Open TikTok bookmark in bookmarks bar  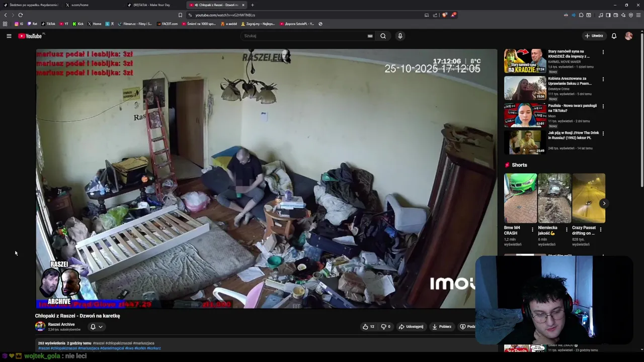coord(48,24)
